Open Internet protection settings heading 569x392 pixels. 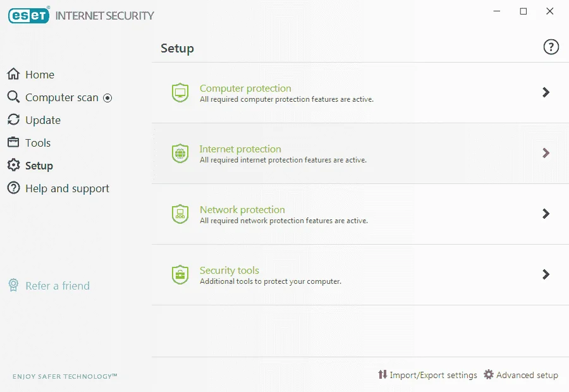(x=240, y=149)
